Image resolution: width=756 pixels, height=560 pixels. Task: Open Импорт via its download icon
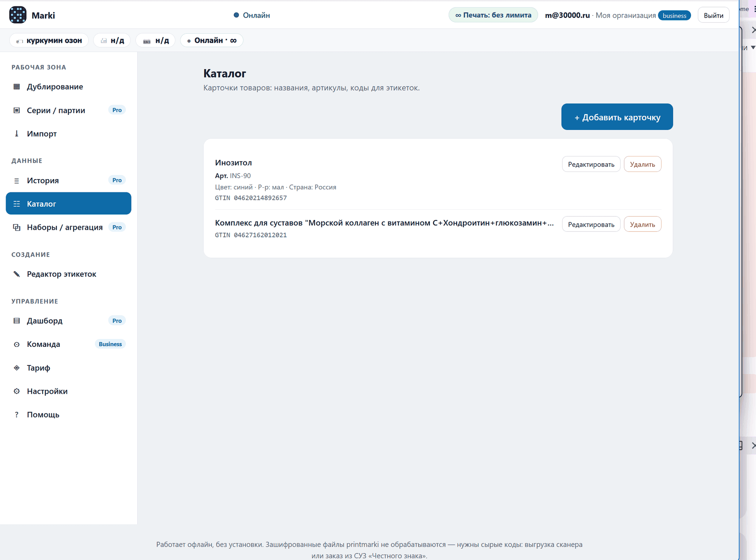(x=17, y=134)
